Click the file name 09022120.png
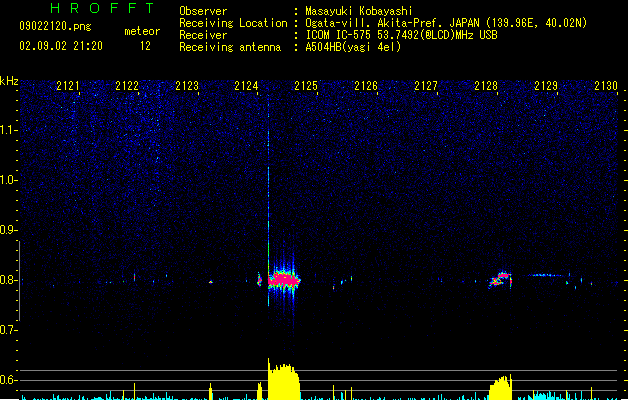The width and height of the screenshot is (629, 400). coord(55,26)
